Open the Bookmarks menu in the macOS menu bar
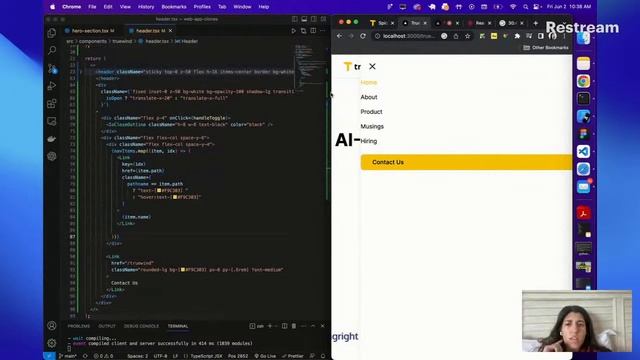640x360 pixels. click(174, 7)
